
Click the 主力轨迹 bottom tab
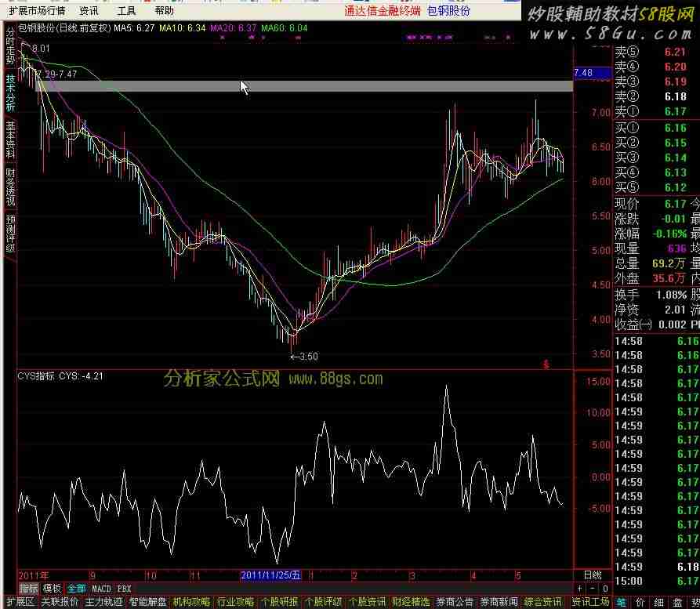pos(103,602)
